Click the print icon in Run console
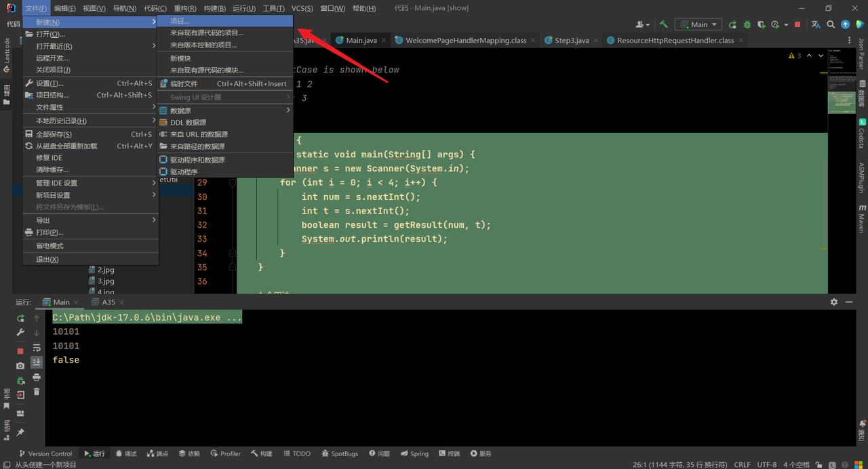Image resolution: width=868 pixels, height=469 pixels. (37, 378)
